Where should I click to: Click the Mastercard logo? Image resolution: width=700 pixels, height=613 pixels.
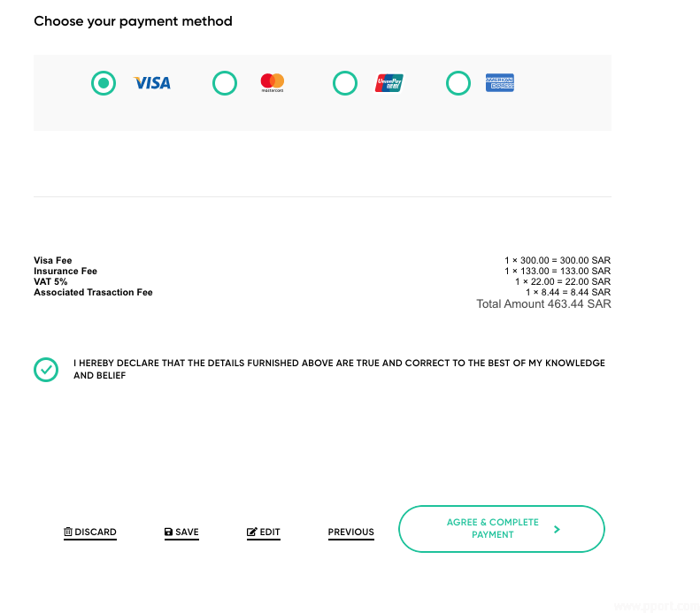click(x=273, y=83)
